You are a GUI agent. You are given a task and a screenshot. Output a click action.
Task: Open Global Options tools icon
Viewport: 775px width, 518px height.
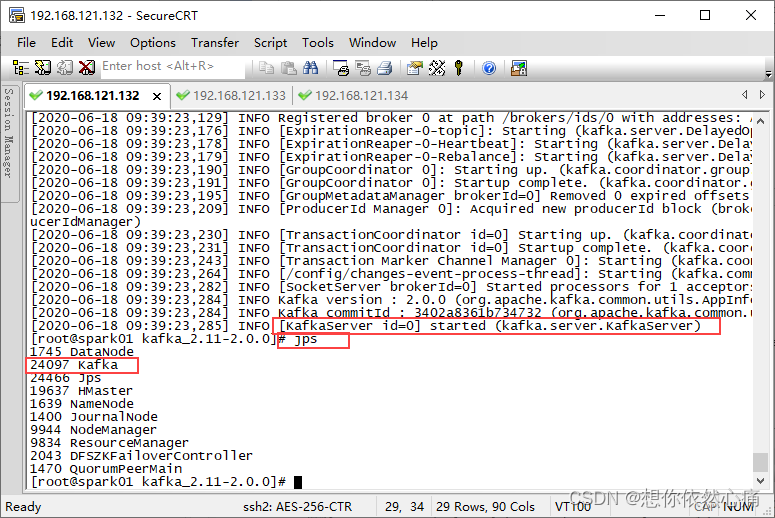pos(437,68)
